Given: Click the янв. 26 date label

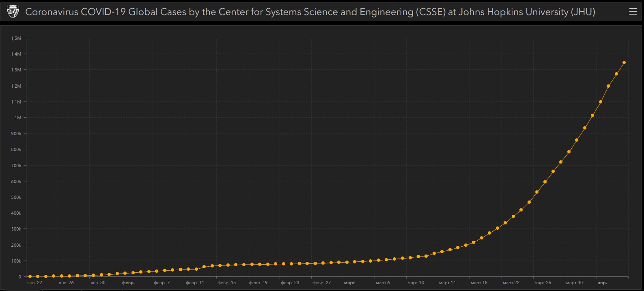Looking at the screenshot, I should point(66,282).
